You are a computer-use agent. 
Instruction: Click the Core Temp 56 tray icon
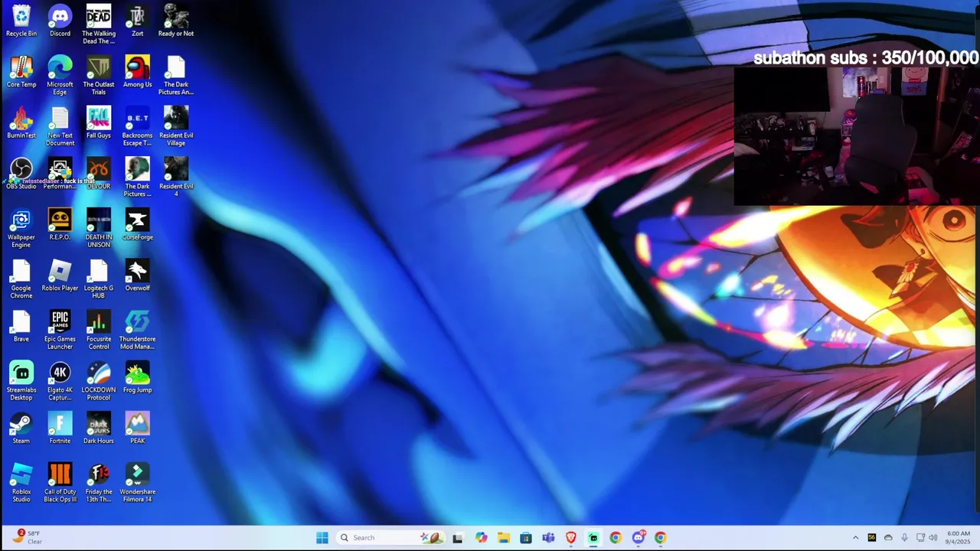[x=872, y=537]
